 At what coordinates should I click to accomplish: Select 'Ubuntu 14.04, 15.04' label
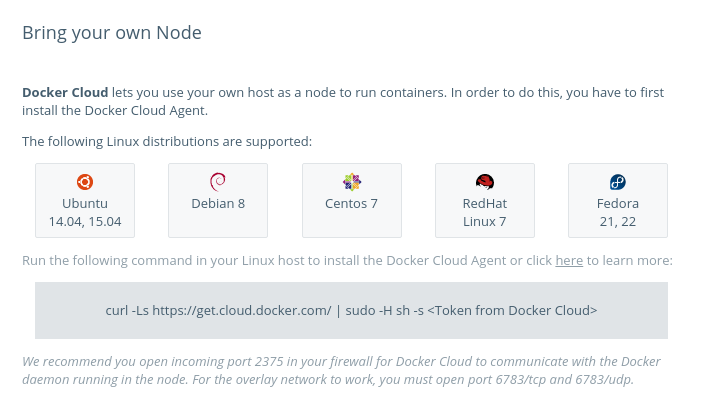click(x=85, y=212)
